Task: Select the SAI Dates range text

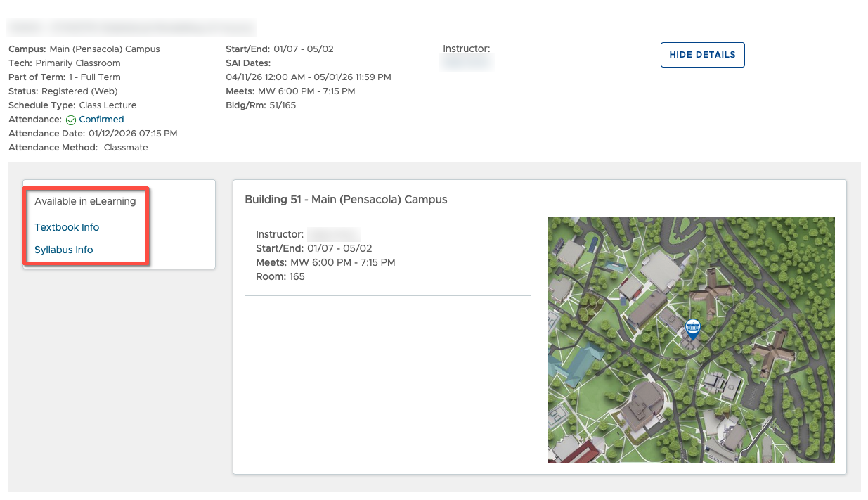Action: click(x=309, y=77)
